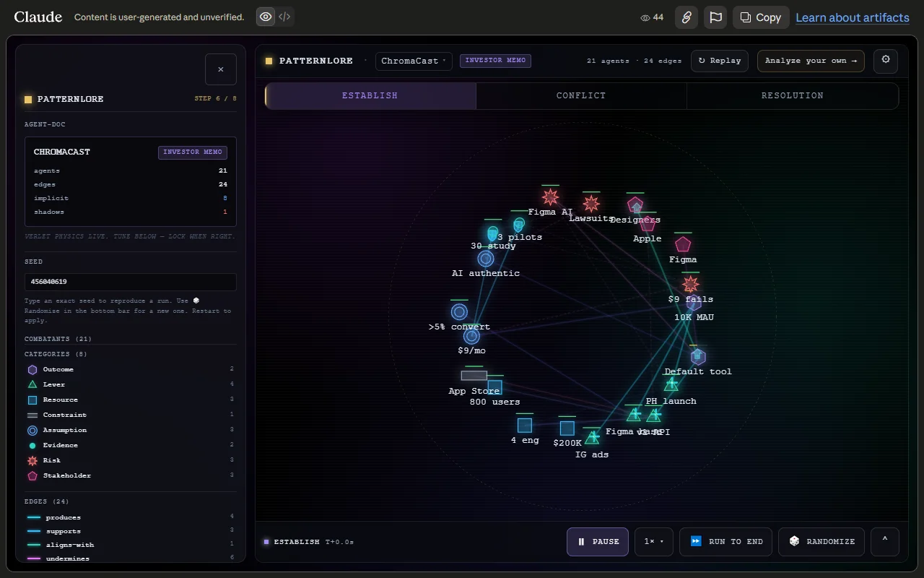The image size is (924, 578).
Task: Select the PH launch lever node
Action: point(671,384)
